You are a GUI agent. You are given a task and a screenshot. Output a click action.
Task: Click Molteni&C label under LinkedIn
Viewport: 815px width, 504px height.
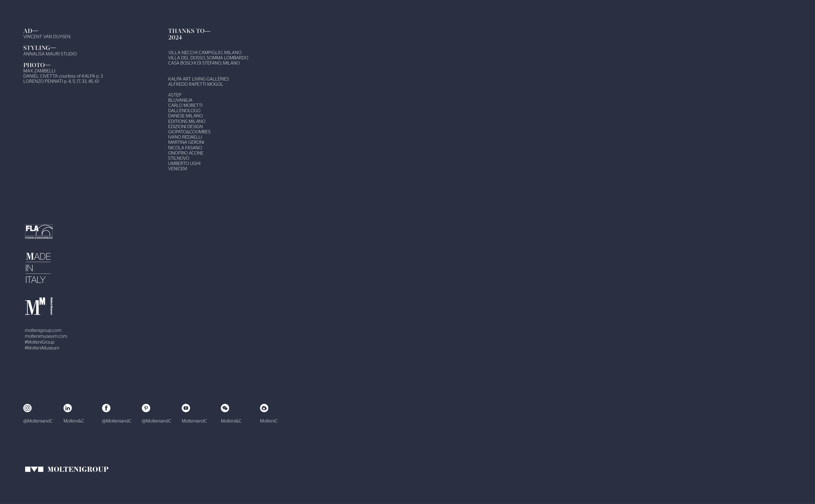pos(74,421)
